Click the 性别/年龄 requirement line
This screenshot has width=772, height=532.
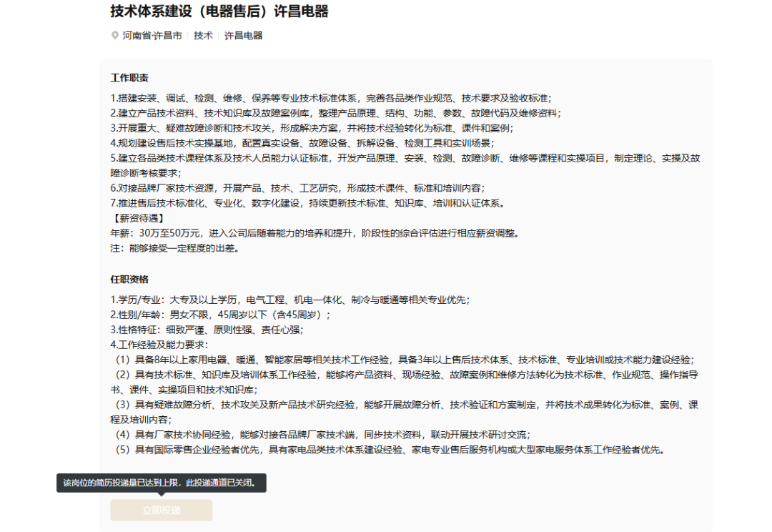pos(220,315)
